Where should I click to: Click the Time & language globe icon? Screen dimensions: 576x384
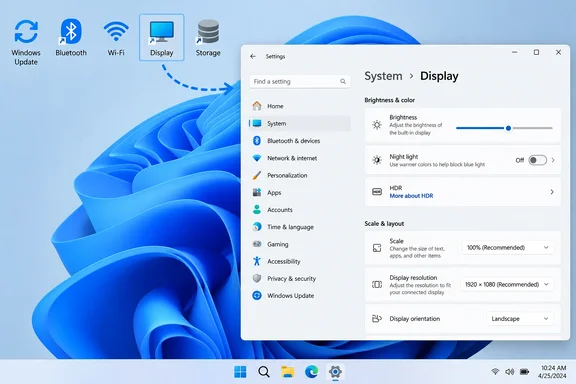click(257, 227)
